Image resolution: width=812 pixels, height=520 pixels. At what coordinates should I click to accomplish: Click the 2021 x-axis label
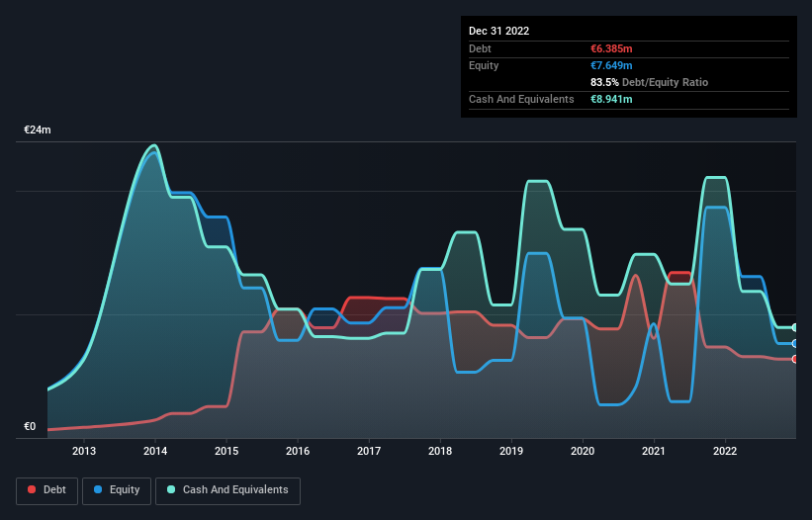(654, 451)
